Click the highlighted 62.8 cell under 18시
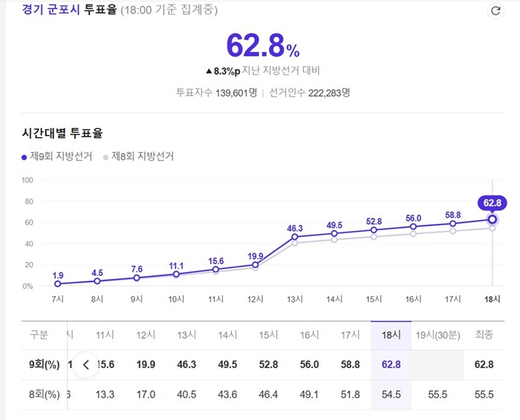The width and height of the screenshot is (520, 420). 391,364
